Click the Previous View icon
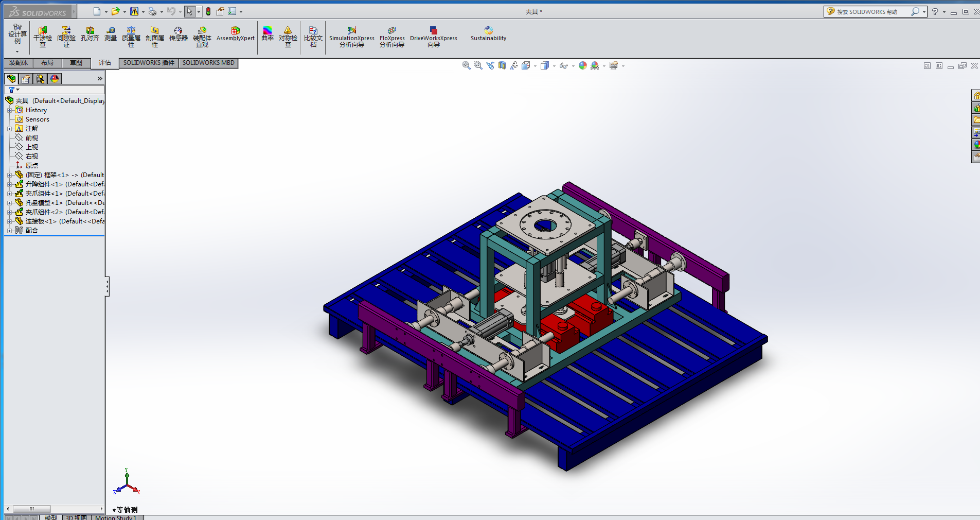980x520 pixels. click(x=490, y=66)
